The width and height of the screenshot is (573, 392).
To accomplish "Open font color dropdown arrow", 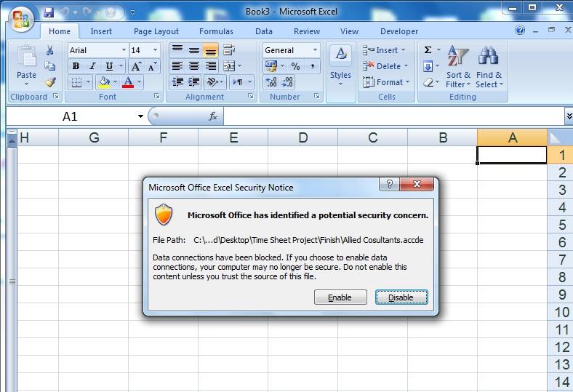I will (x=139, y=82).
